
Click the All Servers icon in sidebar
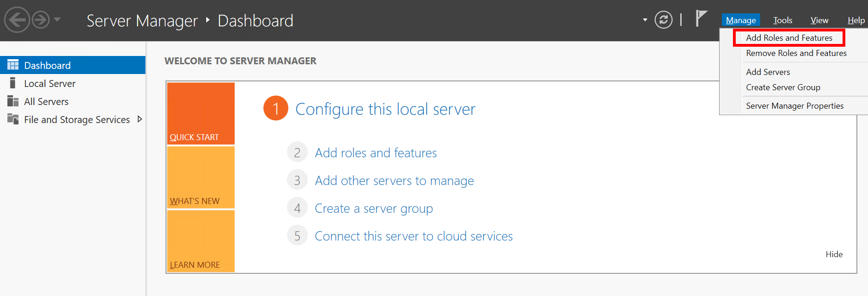coord(13,101)
